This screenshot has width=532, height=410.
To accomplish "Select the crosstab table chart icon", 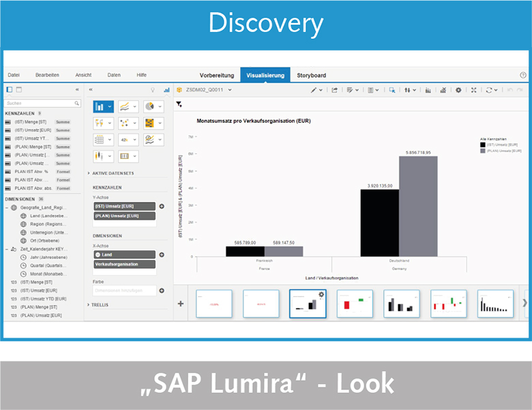I will 100,139.
